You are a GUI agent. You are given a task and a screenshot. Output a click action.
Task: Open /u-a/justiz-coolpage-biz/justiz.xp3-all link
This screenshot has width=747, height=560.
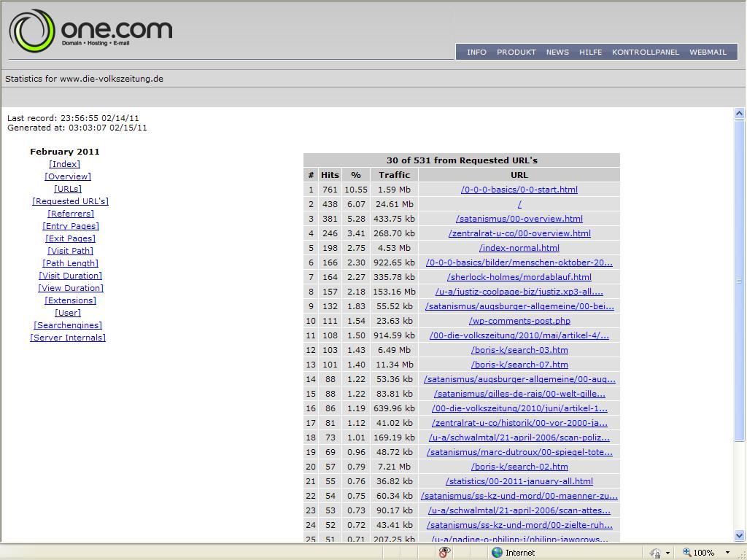[519, 292]
